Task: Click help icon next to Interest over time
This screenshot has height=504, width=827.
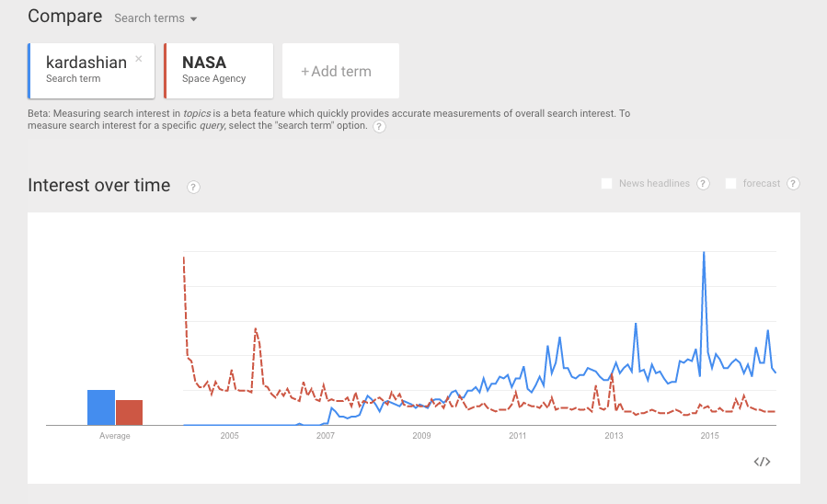Action: (x=193, y=187)
